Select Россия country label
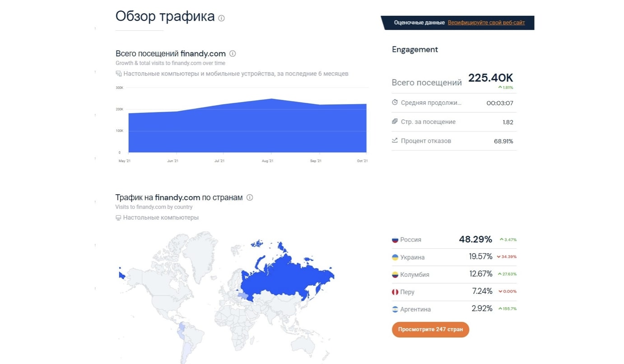The image size is (624, 364). (410, 240)
